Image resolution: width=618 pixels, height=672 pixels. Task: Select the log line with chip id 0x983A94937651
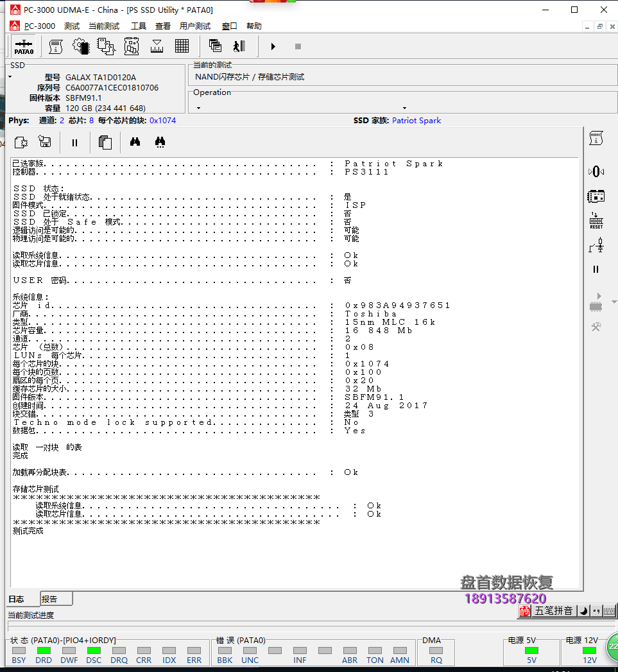(232, 306)
